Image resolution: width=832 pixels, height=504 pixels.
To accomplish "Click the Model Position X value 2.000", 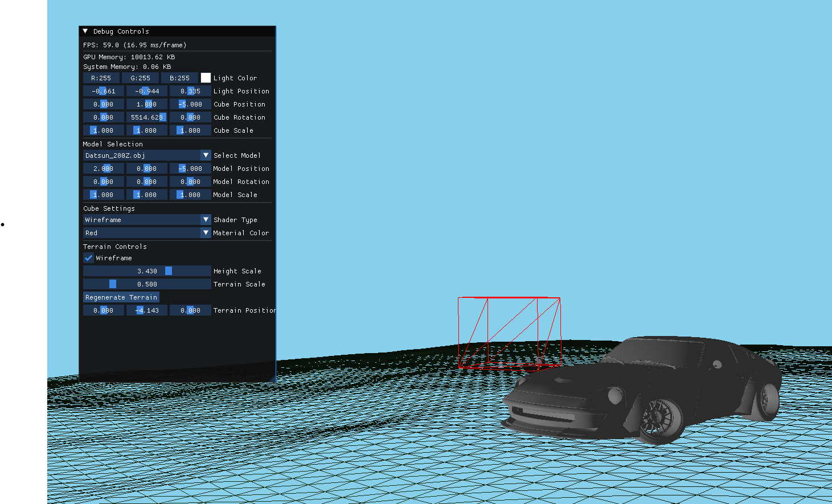I will tap(103, 168).
